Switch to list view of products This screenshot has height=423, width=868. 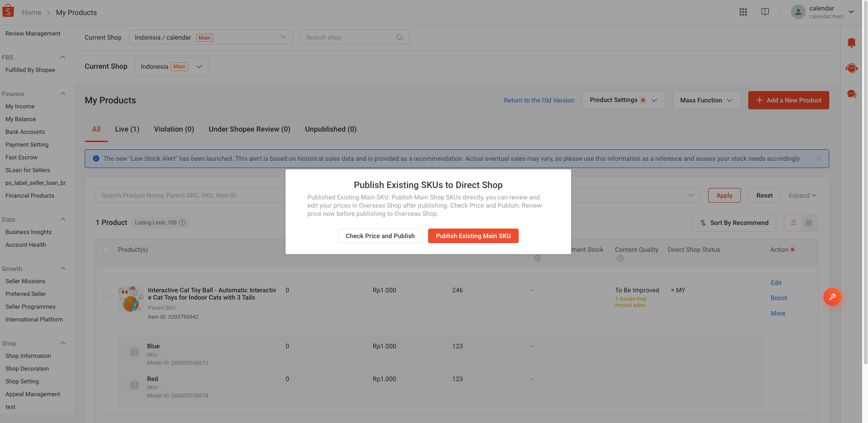(793, 223)
